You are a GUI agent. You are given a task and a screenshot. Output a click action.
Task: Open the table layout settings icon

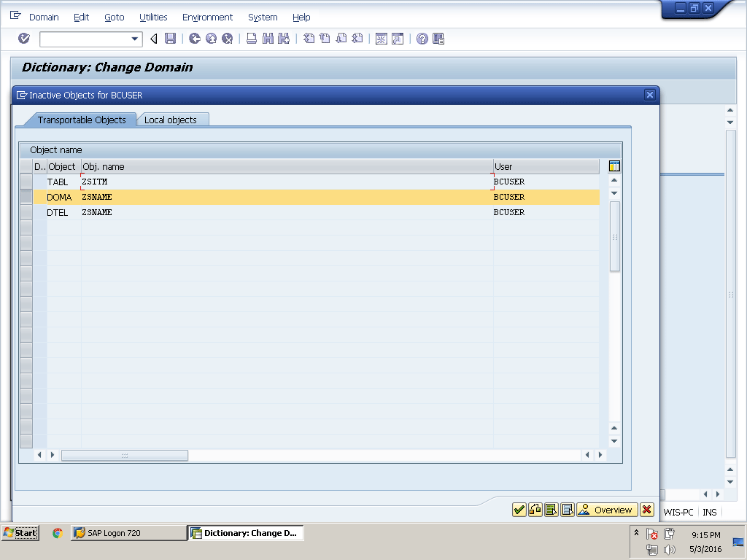coord(614,166)
